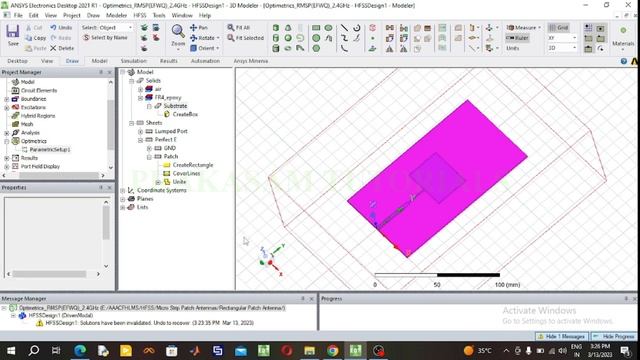
Task: Draw a sphere solid primitive
Action: tap(288, 38)
